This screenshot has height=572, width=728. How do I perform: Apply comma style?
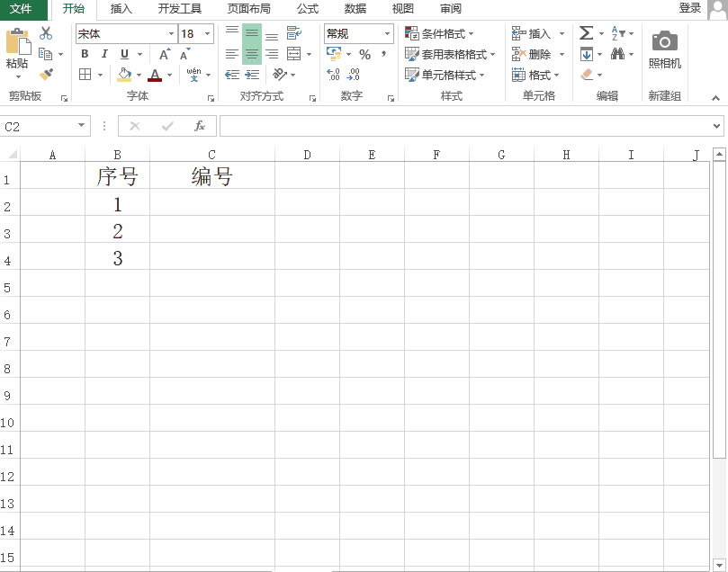click(383, 54)
